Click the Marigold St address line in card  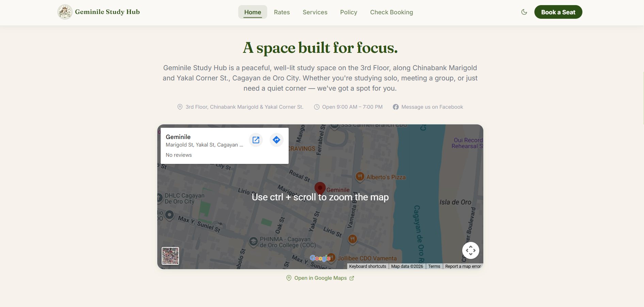pos(204,145)
